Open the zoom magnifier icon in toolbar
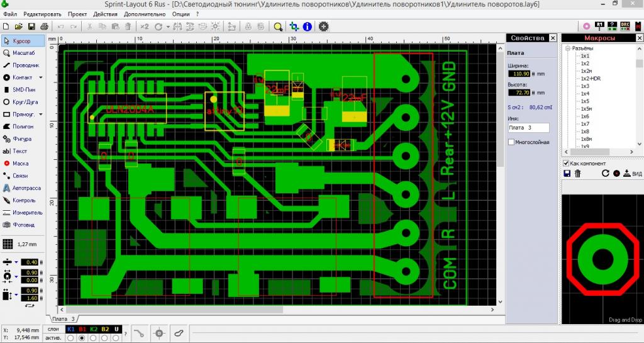The width and height of the screenshot is (644, 343). tap(278, 26)
